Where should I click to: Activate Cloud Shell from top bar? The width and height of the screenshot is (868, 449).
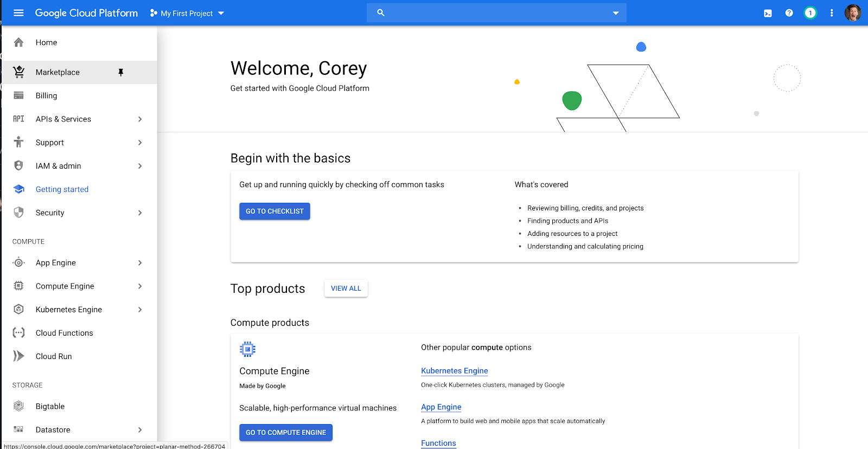[768, 13]
